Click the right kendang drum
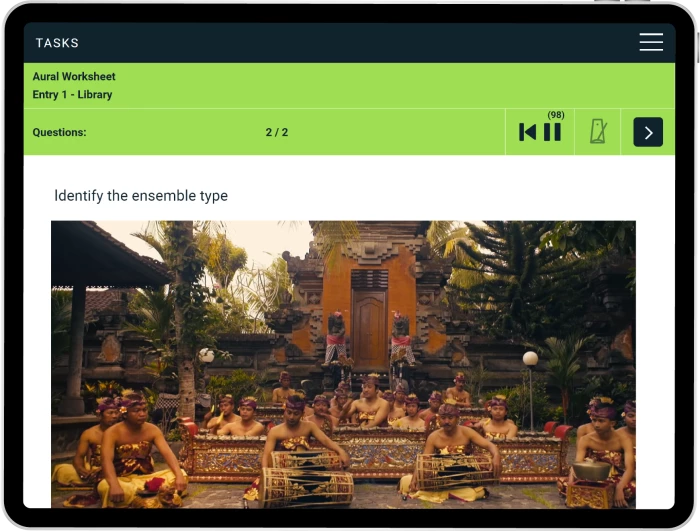The width and height of the screenshot is (700, 531). [454, 470]
